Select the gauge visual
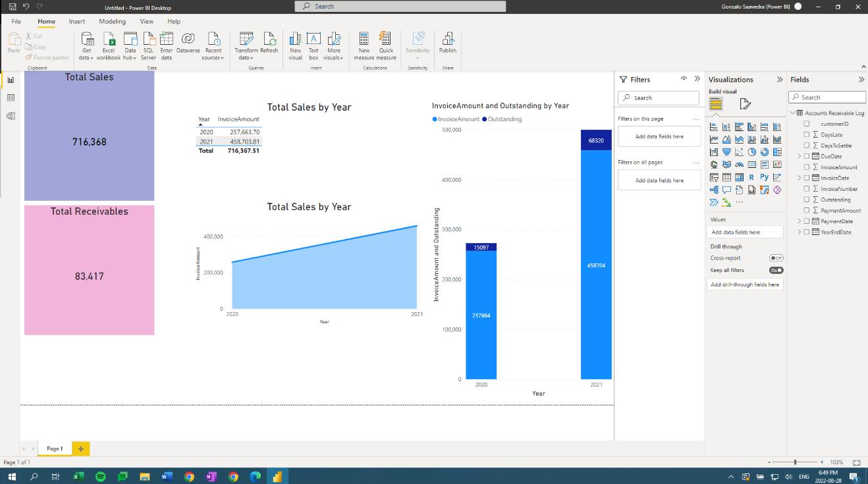 (x=739, y=165)
